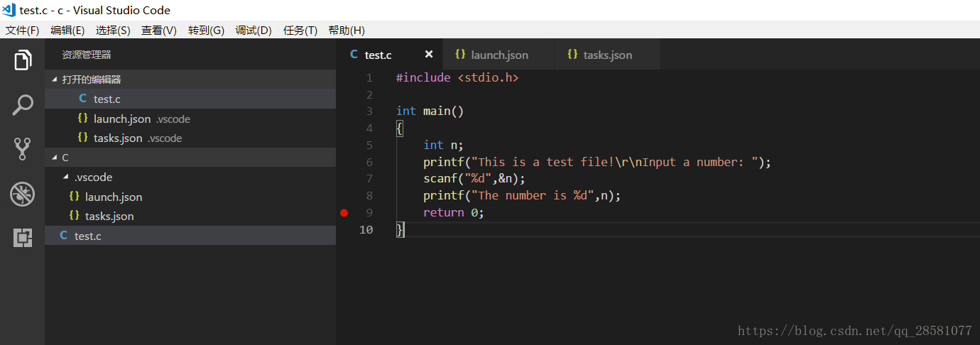Click line number 1 in the gutter
Screen dimensions: 980x345
point(369,77)
